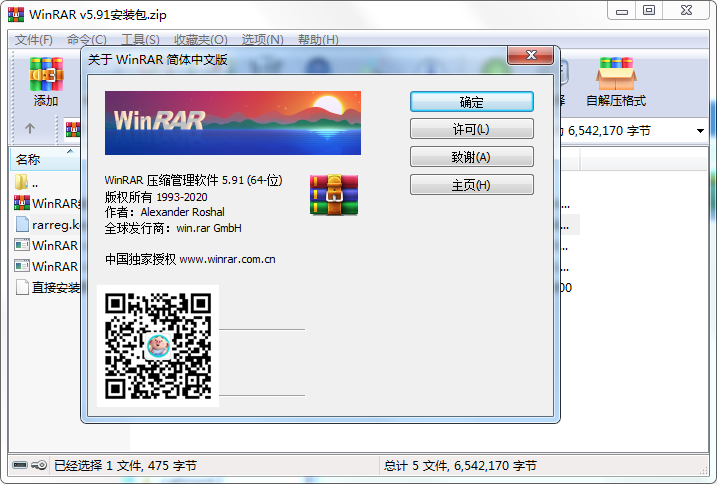Click the WinRAR books icon in dialog

(334, 195)
